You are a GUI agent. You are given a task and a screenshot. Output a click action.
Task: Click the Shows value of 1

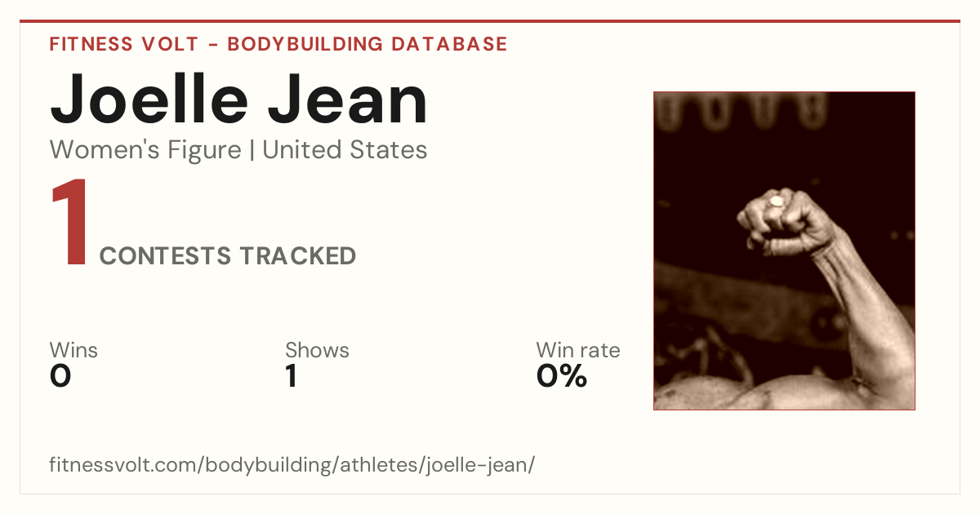coord(291,376)
